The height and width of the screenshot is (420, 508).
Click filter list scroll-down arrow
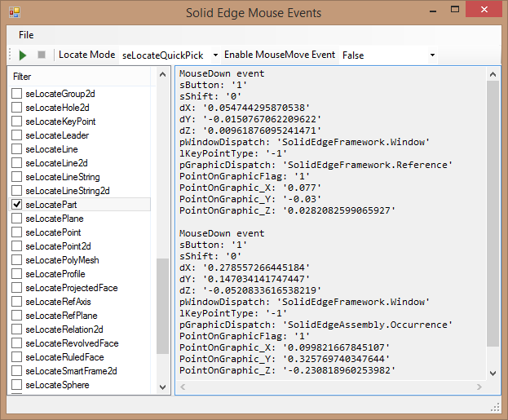point(162,387)
